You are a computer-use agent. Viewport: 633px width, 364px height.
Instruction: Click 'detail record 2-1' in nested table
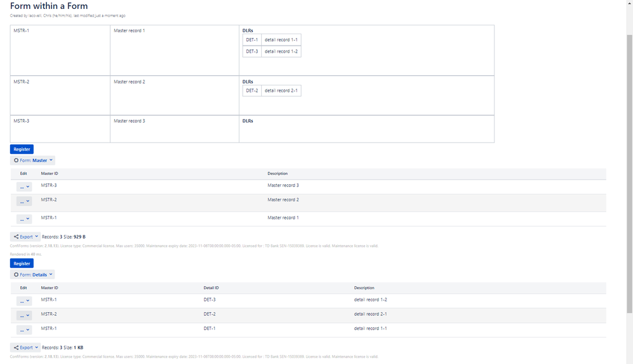point(281,91)
